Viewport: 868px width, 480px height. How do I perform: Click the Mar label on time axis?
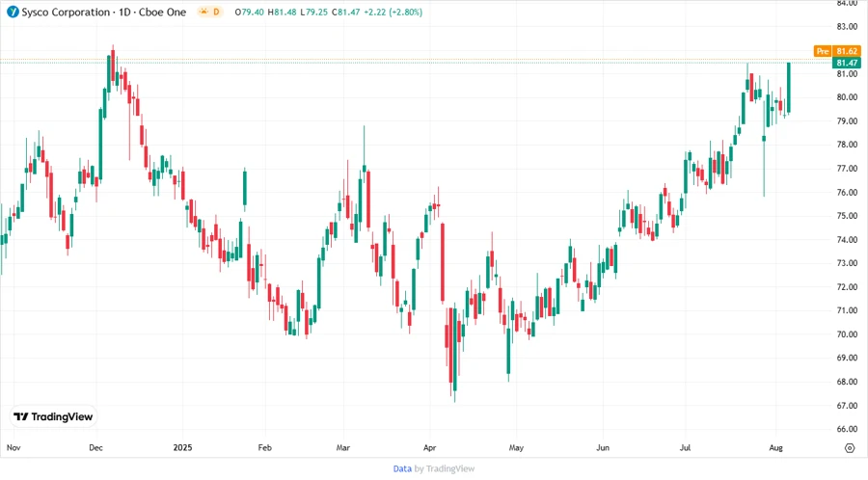pyautogui.click(x=343, y=447)
